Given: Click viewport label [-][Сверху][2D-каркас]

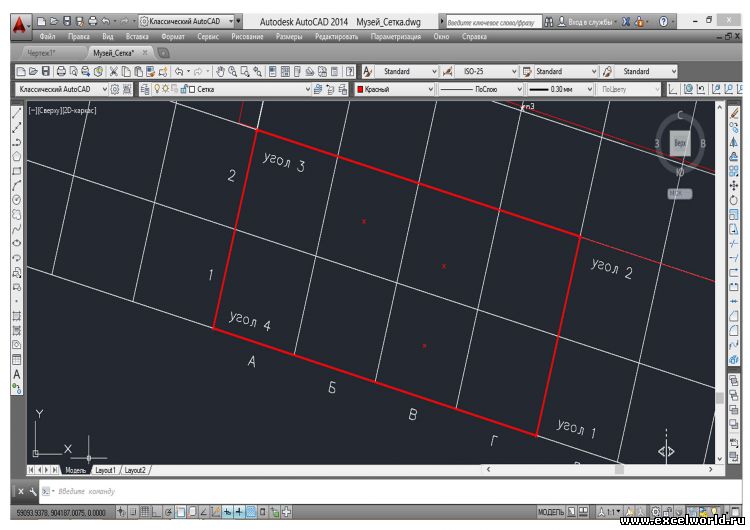Looking at the screenshot, I should pos(62,110).
